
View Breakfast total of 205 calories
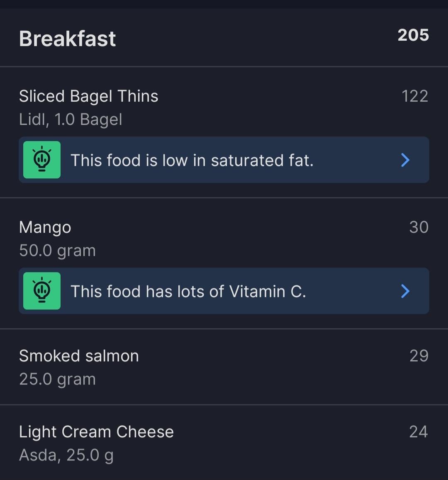[x=413, y=35]
